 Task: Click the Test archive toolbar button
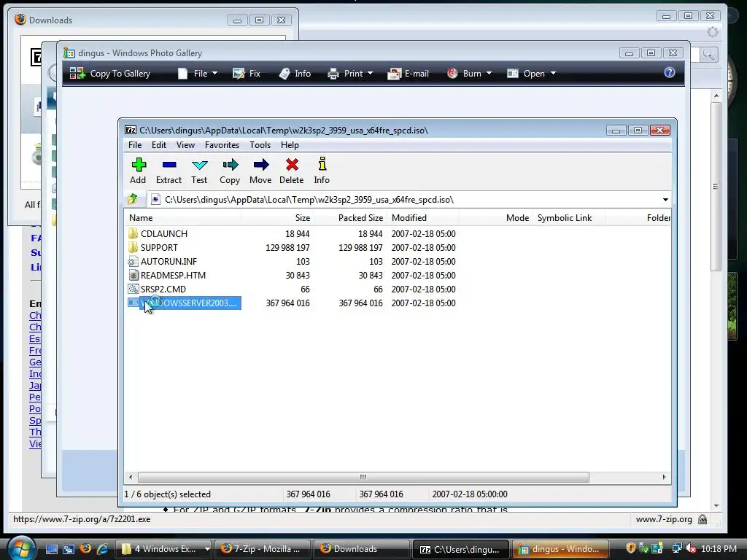pos(199,171)
